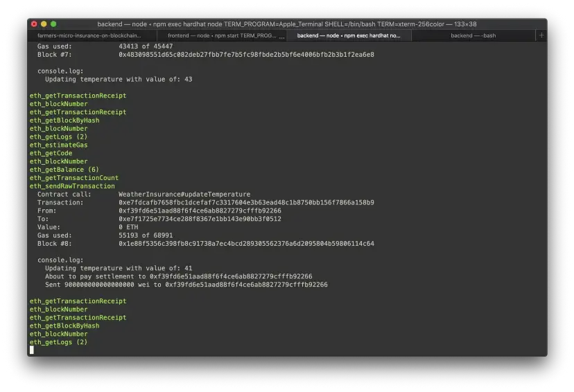Switch to the farmers-micro-insurance-on-blockchain tab
Screen dimensions: 574x392
point(89,35)
